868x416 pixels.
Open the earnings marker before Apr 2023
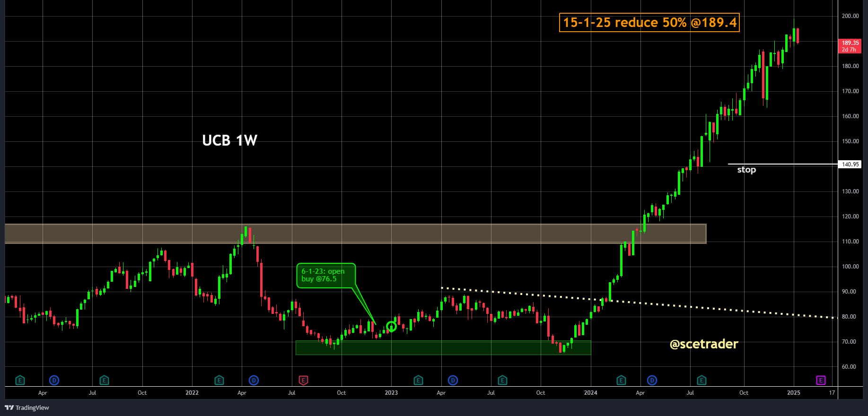tap(418, 380)
